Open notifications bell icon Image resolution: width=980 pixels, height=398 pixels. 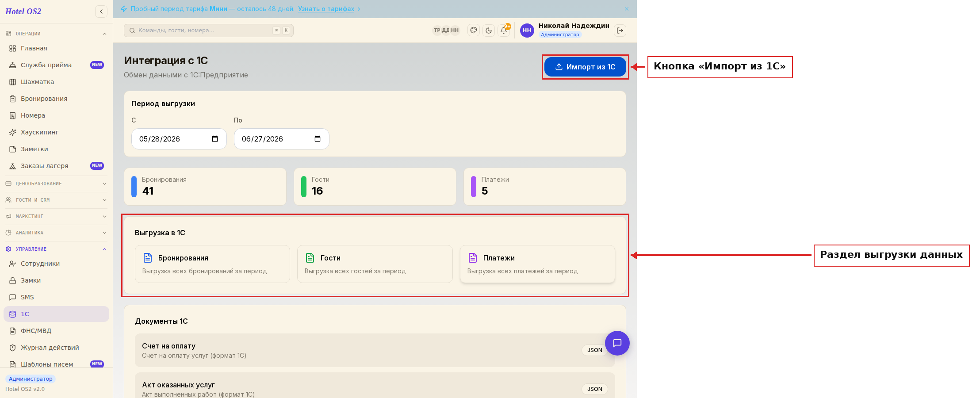coord(504,31)
